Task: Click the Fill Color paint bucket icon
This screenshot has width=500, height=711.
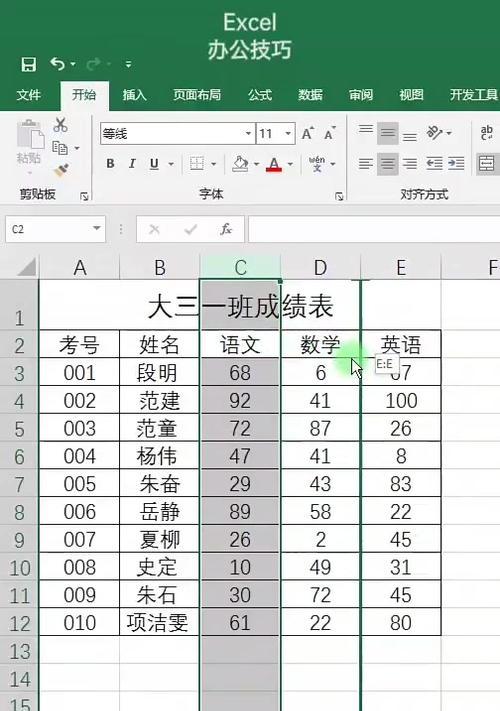Action: [240, 164]
